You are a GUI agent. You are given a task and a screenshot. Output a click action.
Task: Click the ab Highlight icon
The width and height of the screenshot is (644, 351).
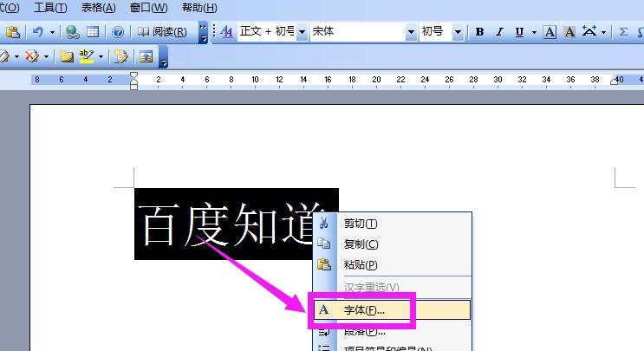pyautogui.click(x=87, y=56)
